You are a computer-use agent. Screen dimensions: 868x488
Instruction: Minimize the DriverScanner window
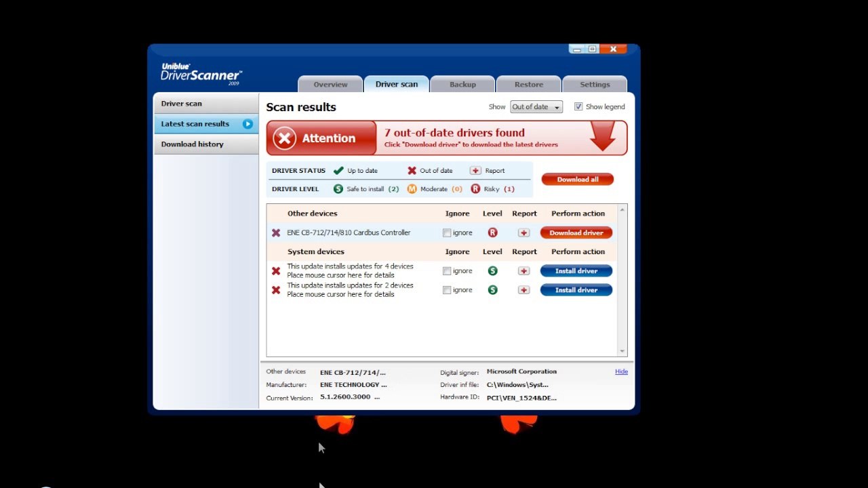point(577,49)
